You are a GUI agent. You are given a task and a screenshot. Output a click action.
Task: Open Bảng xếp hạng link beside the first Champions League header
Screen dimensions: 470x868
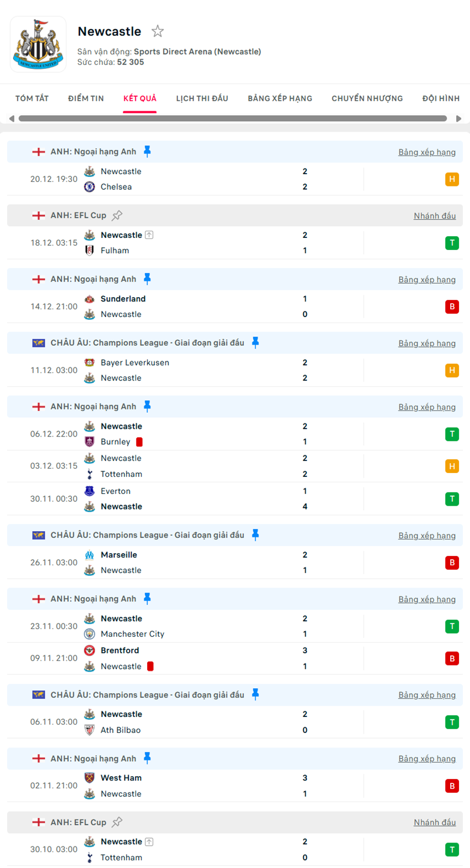point(427,344)
